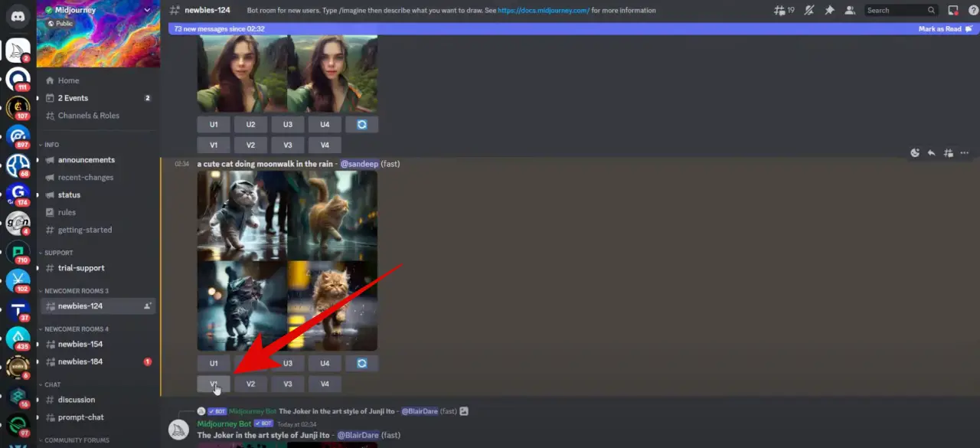Viewport: 980px width, 448px height.
Task: Open the cat moonwalk image grid
Action: tap(287, 260)
